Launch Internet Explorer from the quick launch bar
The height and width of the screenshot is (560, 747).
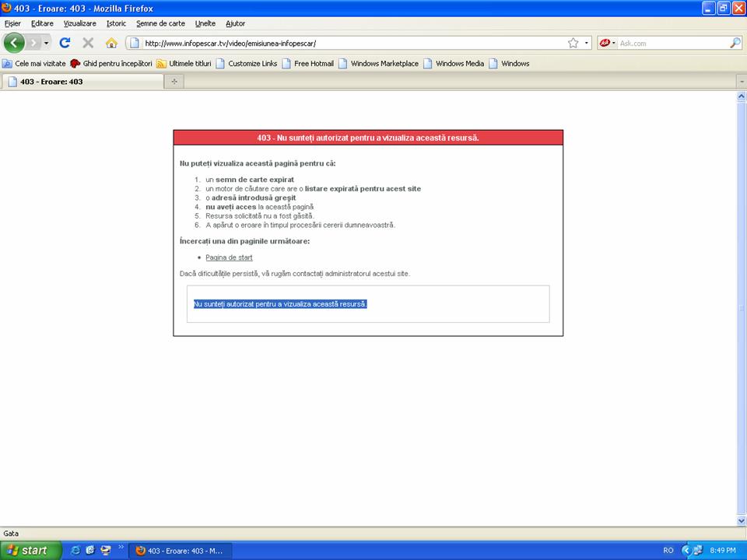tap(75, 550)
